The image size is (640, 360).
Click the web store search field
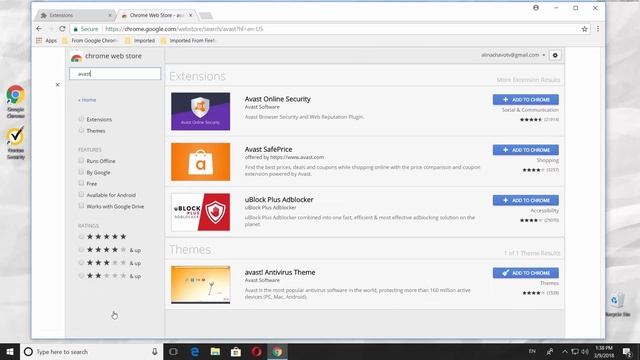pyautogui.click(x=115, y=74)
